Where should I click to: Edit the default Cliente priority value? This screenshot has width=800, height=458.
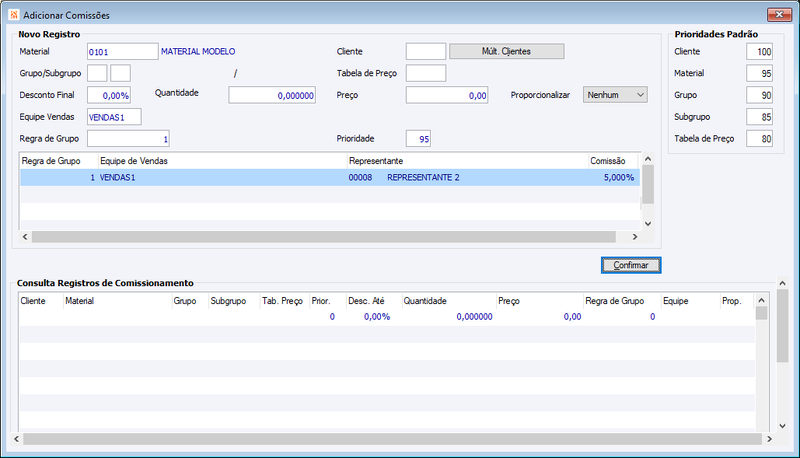click(759, 52)
